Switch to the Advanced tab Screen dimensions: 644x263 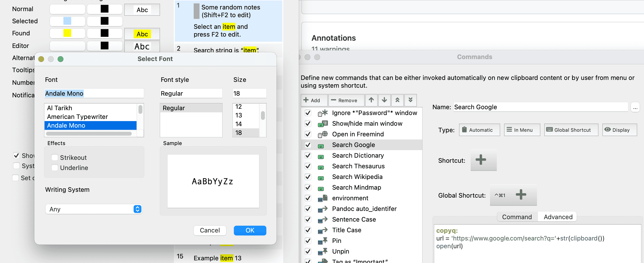[x=557, y=217]
